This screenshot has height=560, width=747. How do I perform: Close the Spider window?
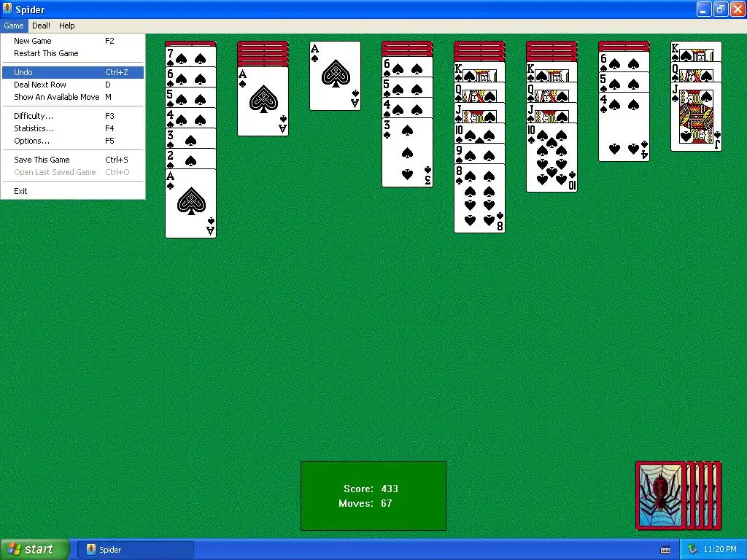pos(738,9)
